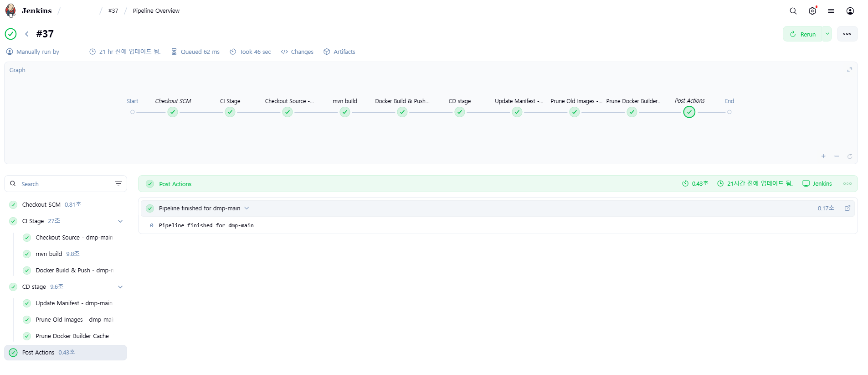Open the Changes tab link
868x375 pixels.
[x=297, y=52]
